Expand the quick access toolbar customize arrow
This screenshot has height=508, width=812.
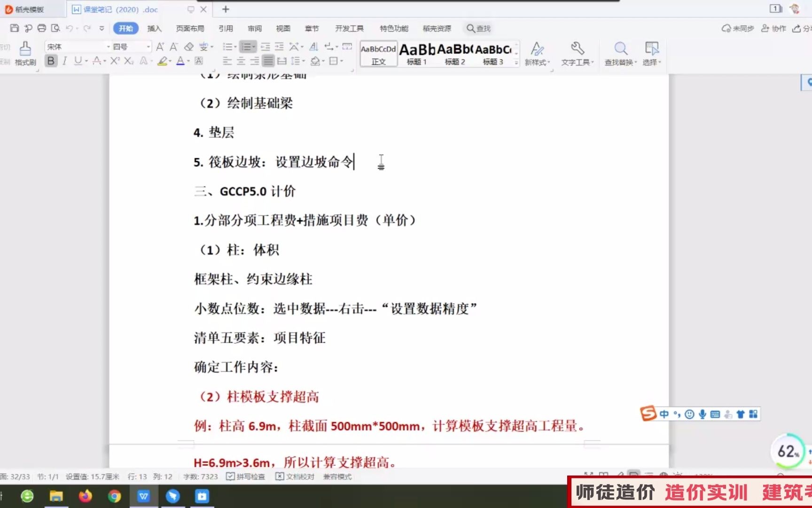click(x=101, y=28)
